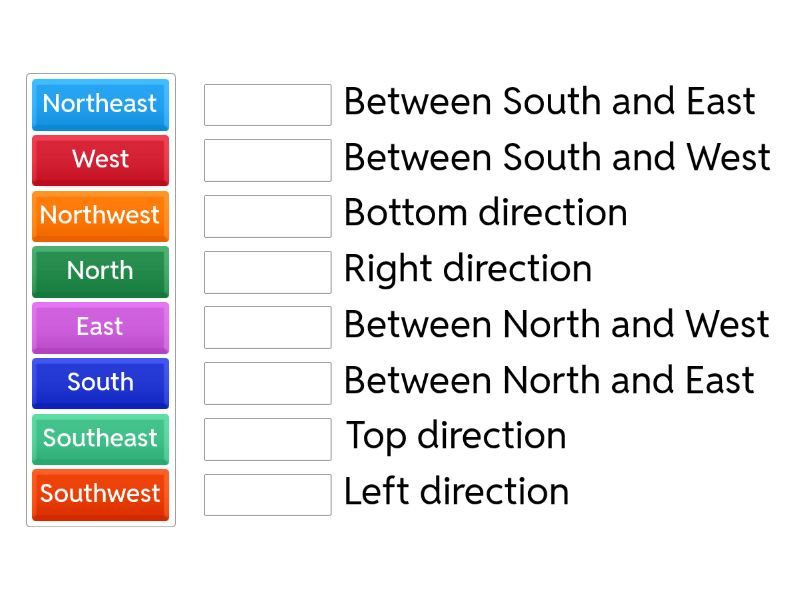
Task: Click answer slot beside Right direction
Action: click(267, 272)
